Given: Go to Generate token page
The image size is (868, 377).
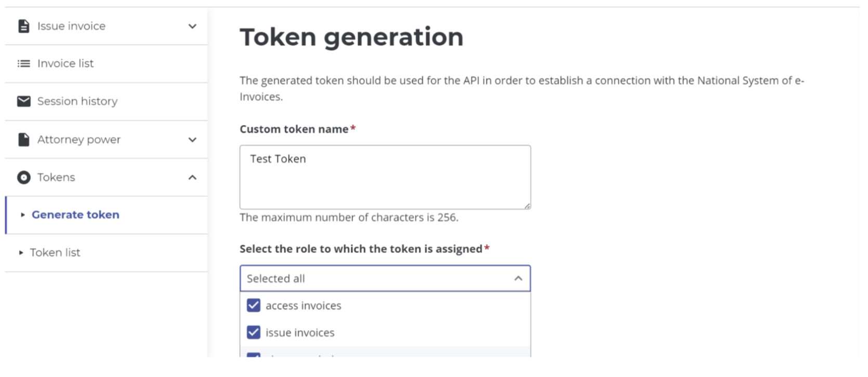Looking at the screenshot, I should 75,214.
